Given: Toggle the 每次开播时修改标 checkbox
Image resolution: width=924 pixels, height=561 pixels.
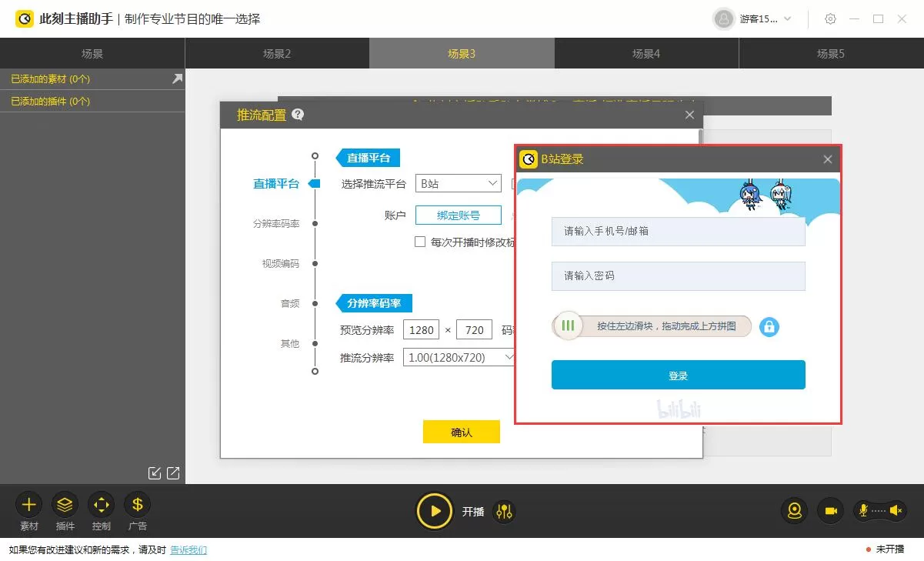Looking at the screenshot, I should 420,242.
